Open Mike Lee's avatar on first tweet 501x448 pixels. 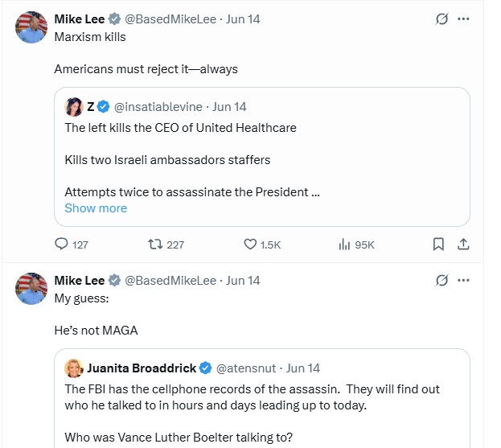pos(31,27)
